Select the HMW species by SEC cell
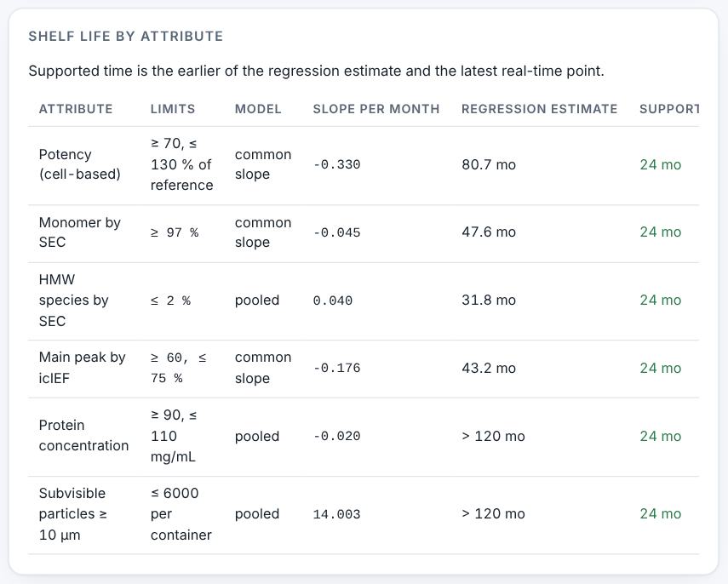Screen dimensions: 728x584 74,301
